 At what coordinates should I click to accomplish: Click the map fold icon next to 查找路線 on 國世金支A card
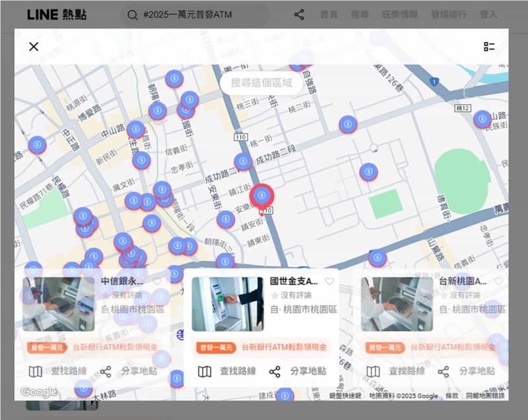pyautogui.click(x=205, y=371)
